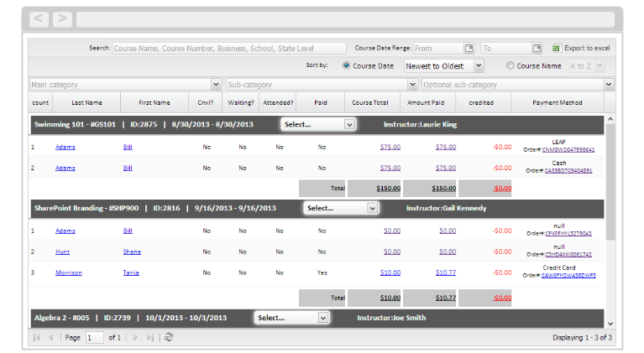Click the $10.77 amount paid link for Tania
Screen dimensions: 644x353
click(x=446, y=273)
